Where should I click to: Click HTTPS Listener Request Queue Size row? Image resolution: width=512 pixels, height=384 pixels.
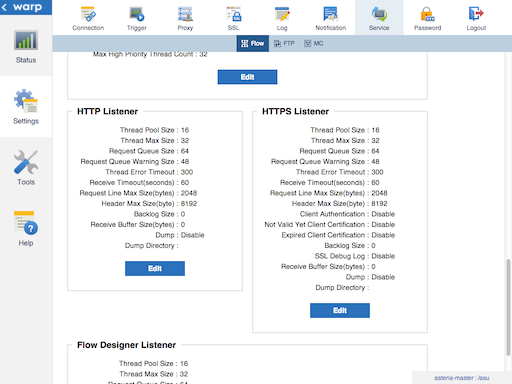tap(339, 151)
